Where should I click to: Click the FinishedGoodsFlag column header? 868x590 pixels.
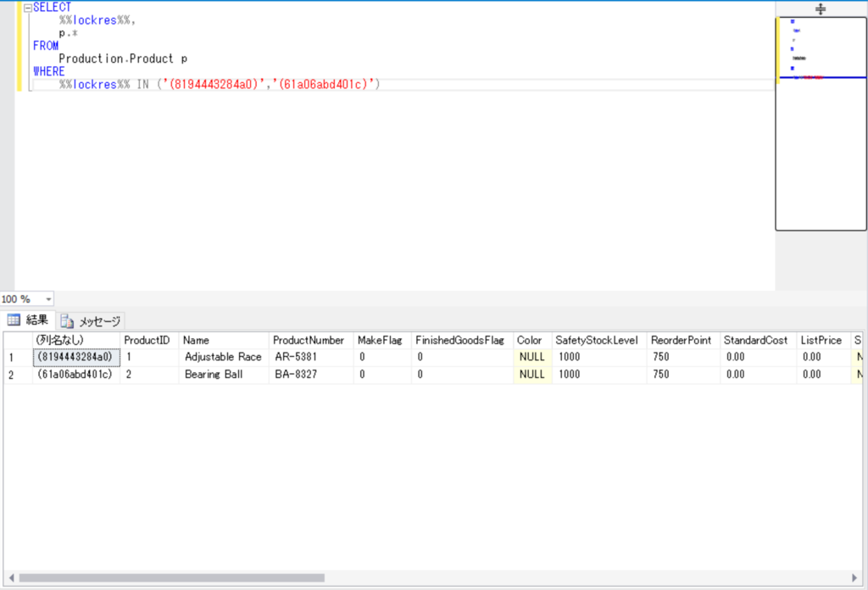(462, 341)
